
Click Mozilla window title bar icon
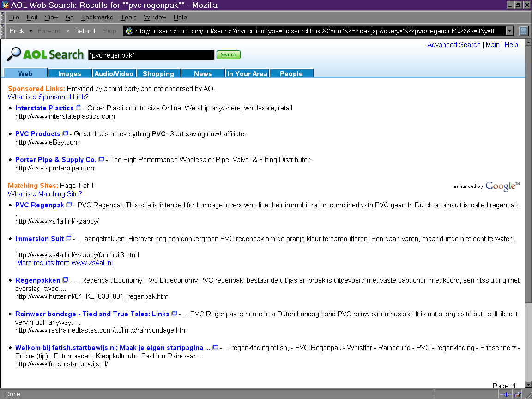click(6, 5)
